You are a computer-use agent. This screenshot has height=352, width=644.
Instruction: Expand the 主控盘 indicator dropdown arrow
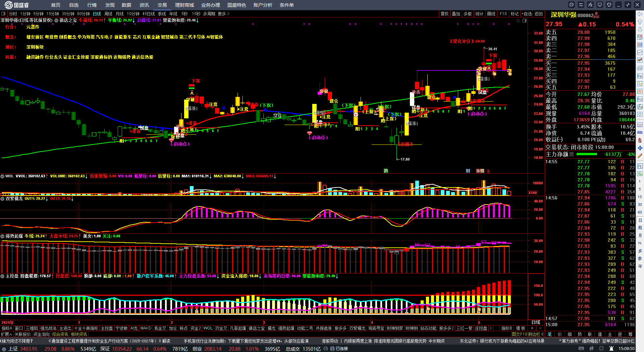pyautogui.click(x=2, y=276)
